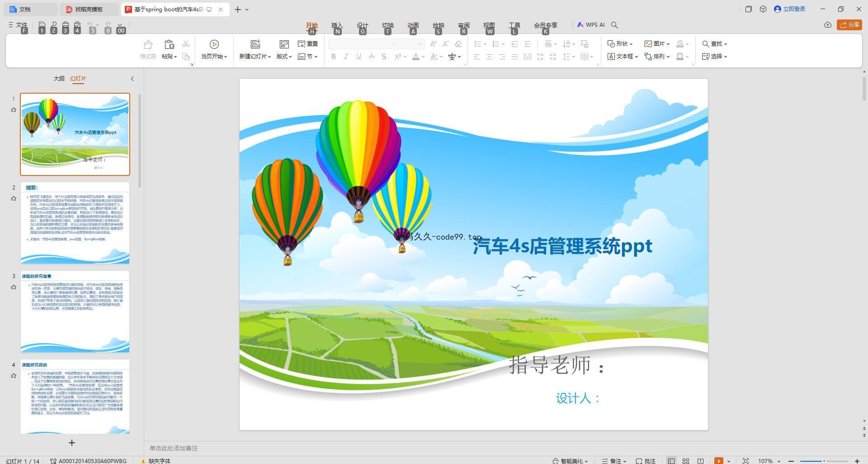Click the Paste clipboard icon
Screen dimensions: 868x464
(169, 44)
